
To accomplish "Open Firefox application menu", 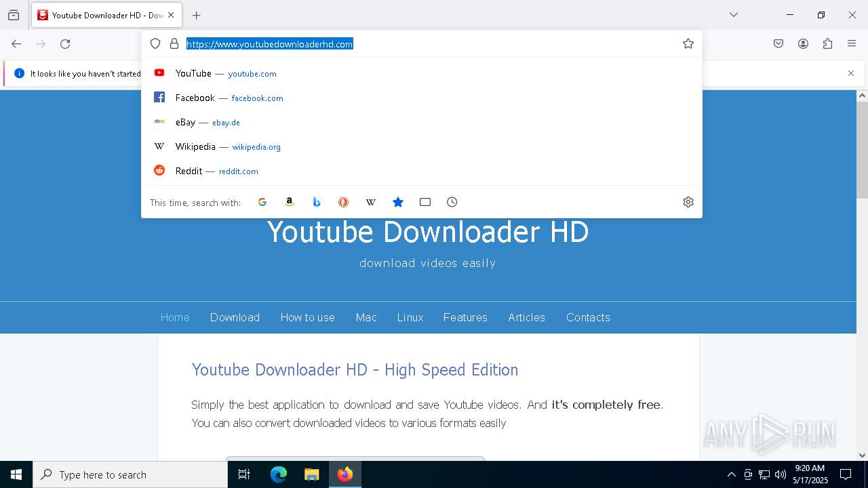I will [852, 44].
